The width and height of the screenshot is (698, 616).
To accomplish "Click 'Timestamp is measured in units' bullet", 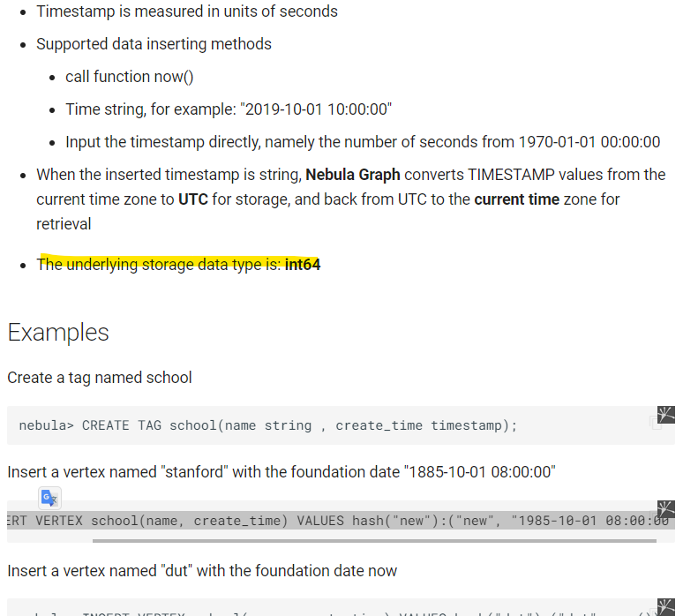I will pyautogui.click(x=186, y=11).
